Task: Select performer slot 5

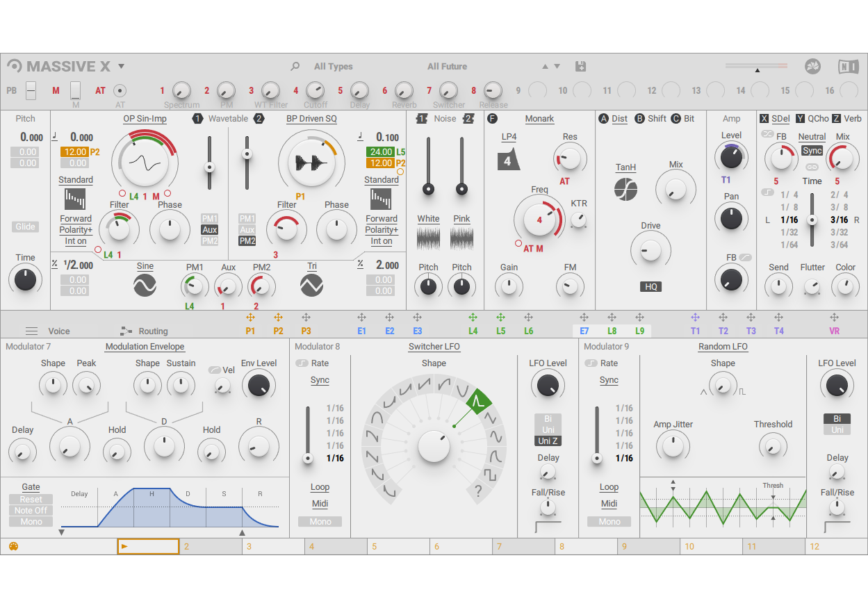Action: click(398, 547)
